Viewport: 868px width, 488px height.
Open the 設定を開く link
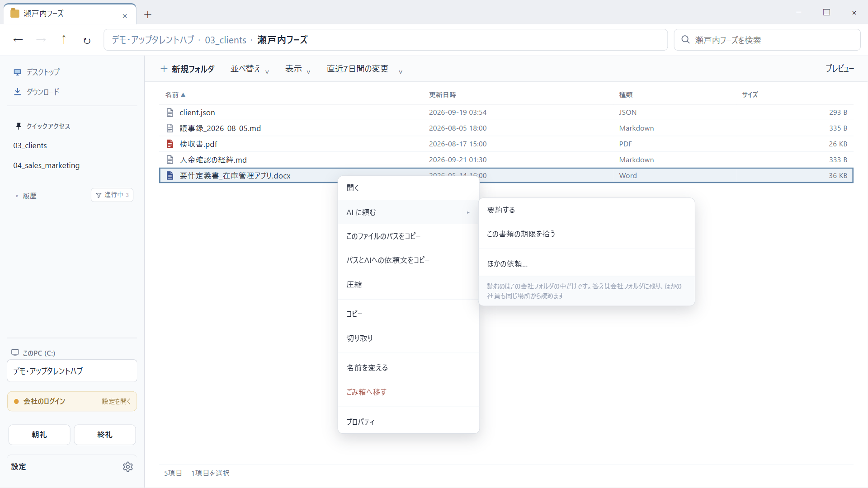116,402
